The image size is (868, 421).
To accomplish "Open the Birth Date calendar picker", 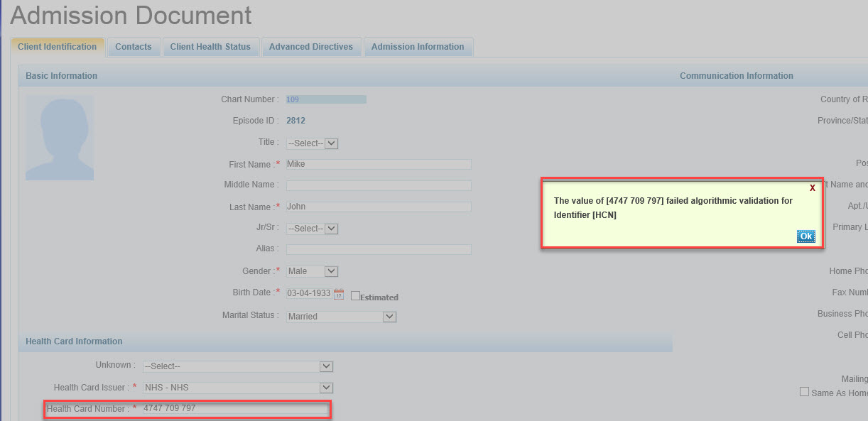I will point(339,294).
